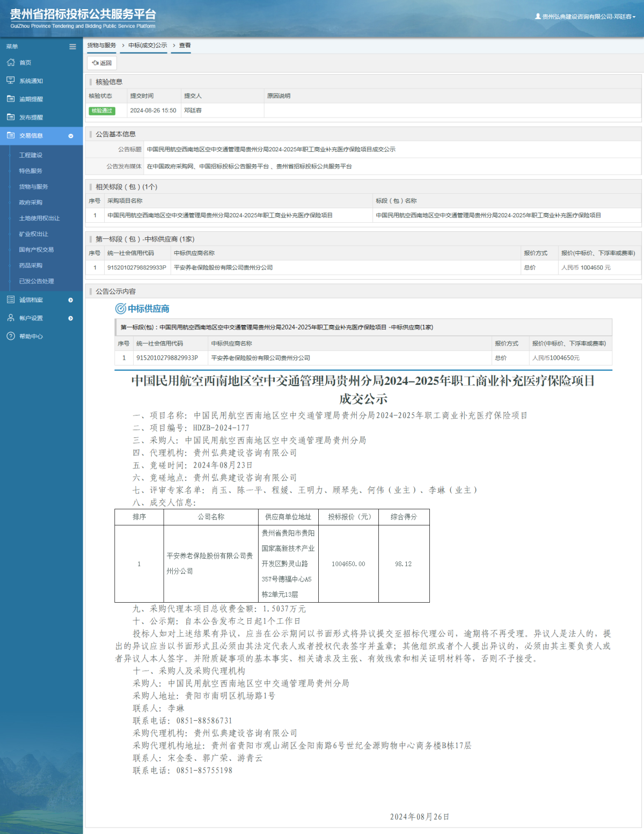The height and width of the screenshot is (834, 644).
Task: Click the 公告标题 value text
Action: [271, 150]
